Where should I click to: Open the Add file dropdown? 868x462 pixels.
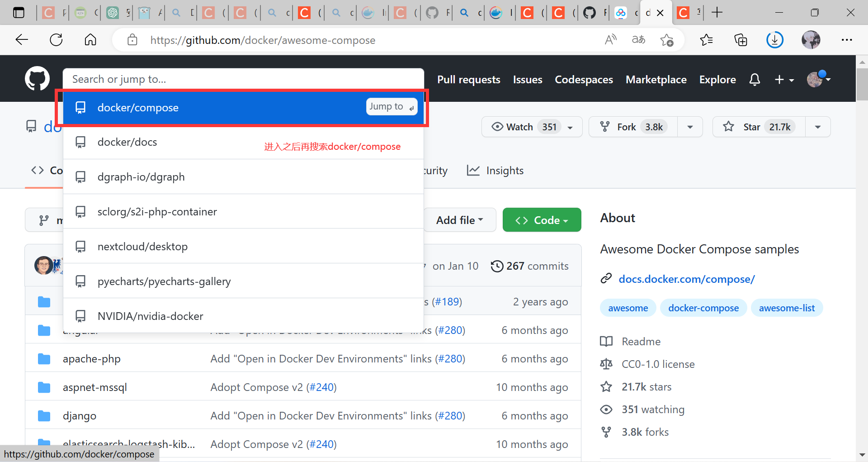(460, 220)
